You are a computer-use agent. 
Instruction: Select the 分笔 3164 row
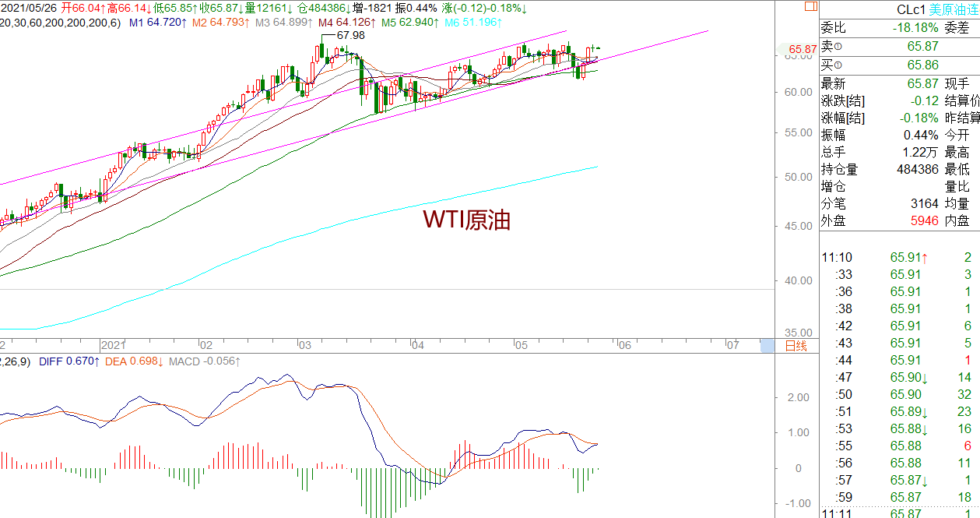tap(900, 204)
